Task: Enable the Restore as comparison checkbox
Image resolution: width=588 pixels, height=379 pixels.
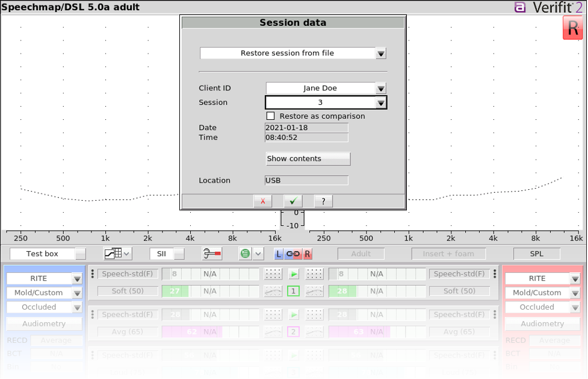Action: 270,116
